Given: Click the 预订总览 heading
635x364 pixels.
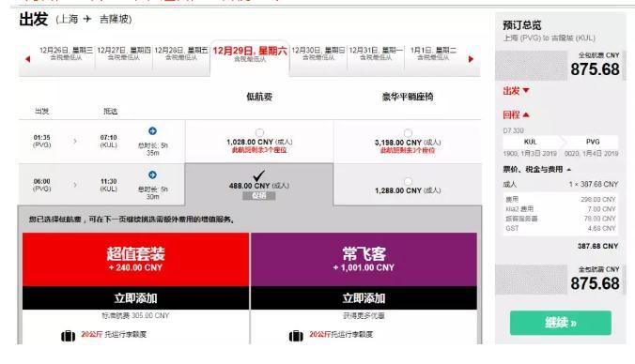Looking at the screenshot, I should coord(522,25).
